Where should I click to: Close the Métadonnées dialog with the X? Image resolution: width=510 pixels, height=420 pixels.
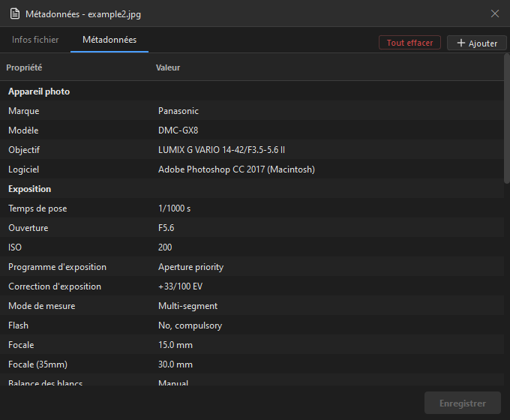coord(495,13)
